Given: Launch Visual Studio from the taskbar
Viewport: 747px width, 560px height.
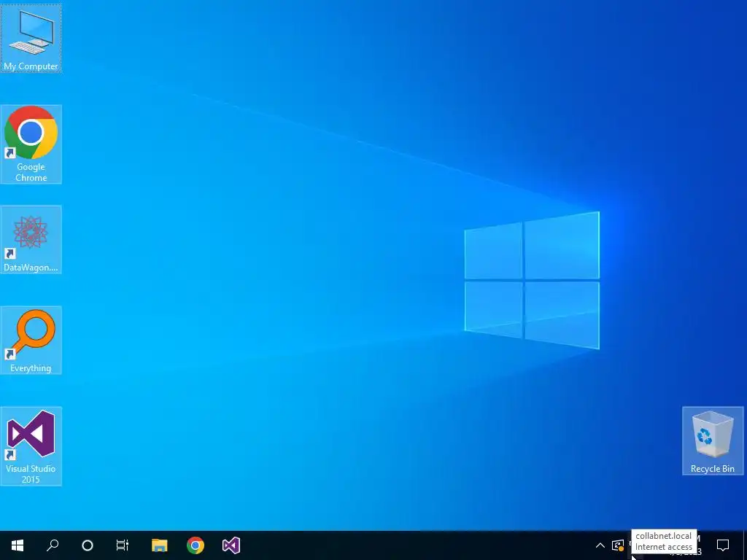Looking at the screenshot, I should (x=231, y=545).
